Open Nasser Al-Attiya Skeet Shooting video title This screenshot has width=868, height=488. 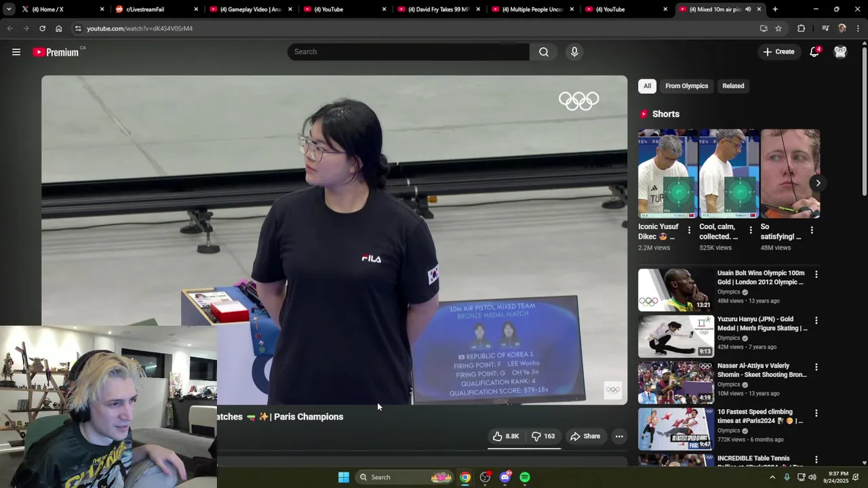coord(762,370)
